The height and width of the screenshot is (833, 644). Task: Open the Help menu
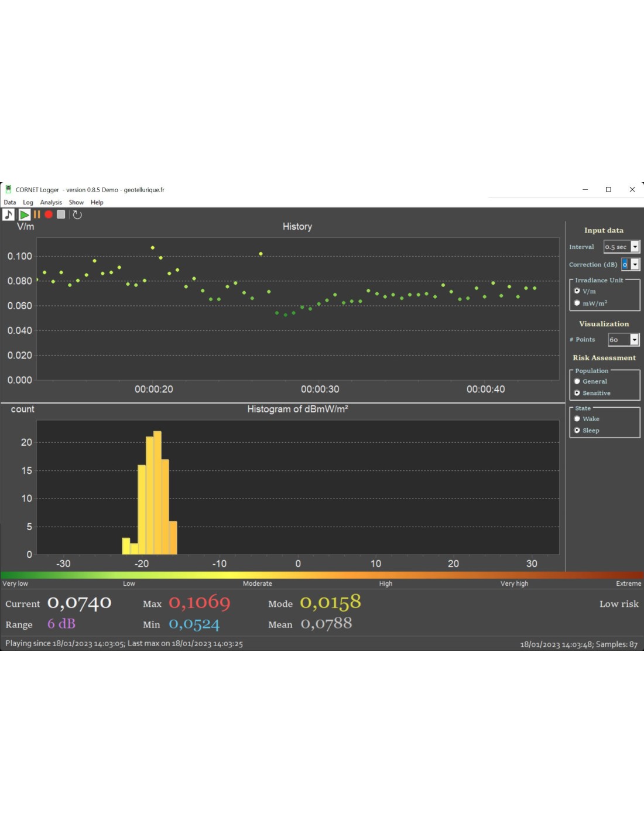[97, 203]
